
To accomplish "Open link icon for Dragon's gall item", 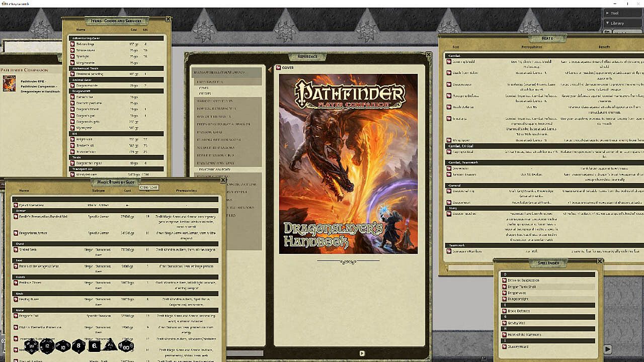I will 73,116.
